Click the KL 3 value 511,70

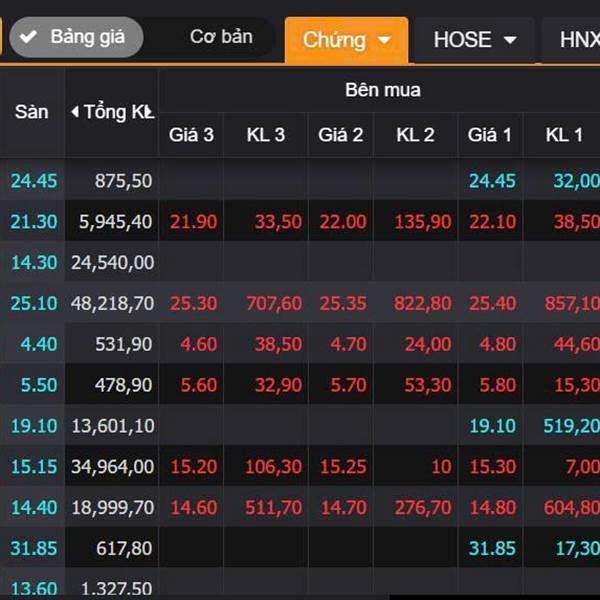265,508
